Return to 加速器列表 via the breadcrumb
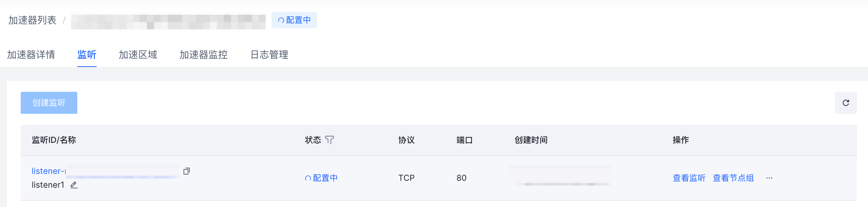 [x=32, y=20]
